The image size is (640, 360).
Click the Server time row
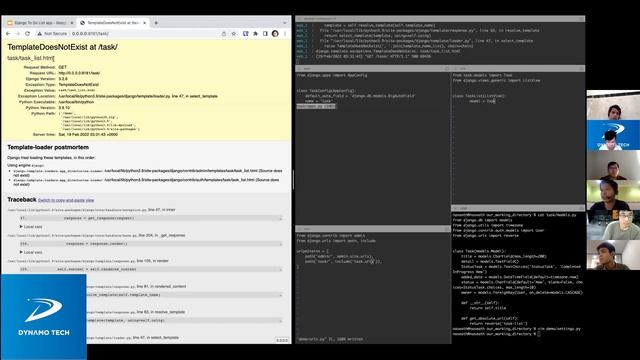pyautogui.click(x=76, y=134)
